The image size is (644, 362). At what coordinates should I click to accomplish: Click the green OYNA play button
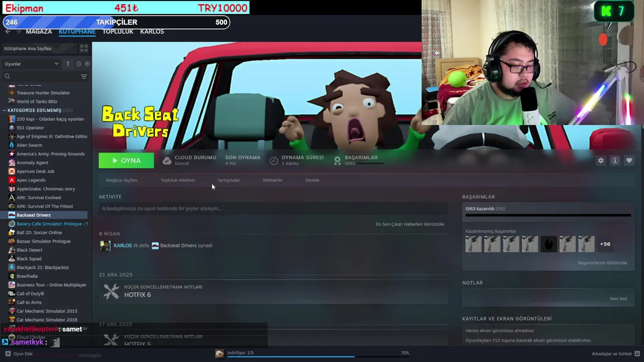pyautogui.click(x=126, y=160)
